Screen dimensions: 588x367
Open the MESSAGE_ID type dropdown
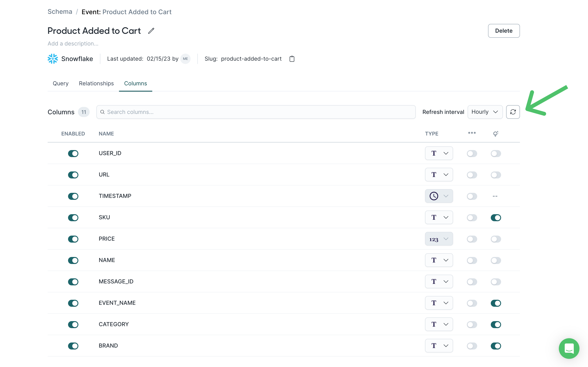pos(439,281)
